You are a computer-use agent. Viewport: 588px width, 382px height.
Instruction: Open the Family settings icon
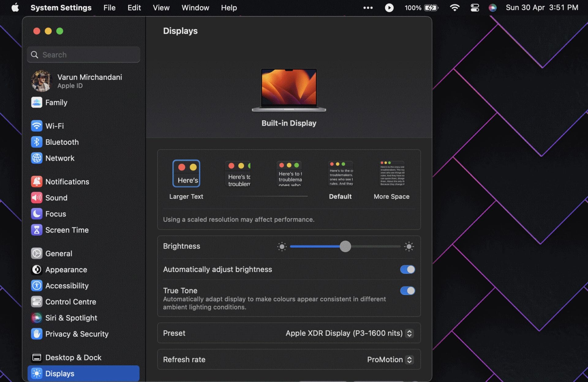click(x=36, y=102)
